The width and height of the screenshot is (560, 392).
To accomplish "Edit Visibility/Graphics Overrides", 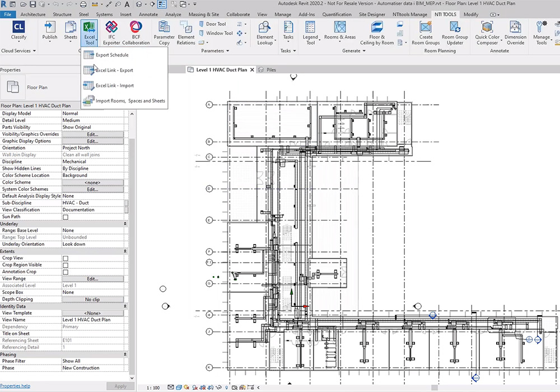I will pyautogui.click(x=93, y=134).
